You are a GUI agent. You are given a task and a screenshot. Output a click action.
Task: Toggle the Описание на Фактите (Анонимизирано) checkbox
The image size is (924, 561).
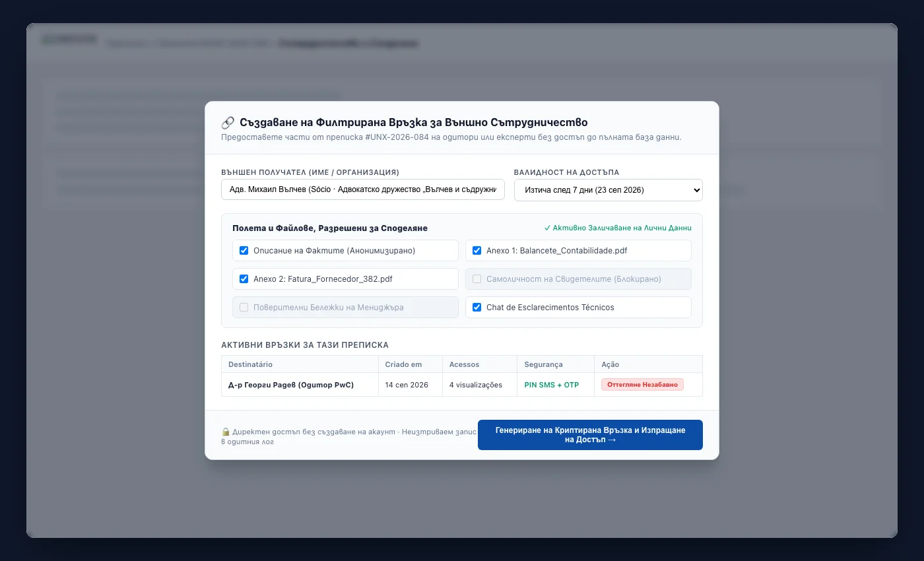click(244, 251)
